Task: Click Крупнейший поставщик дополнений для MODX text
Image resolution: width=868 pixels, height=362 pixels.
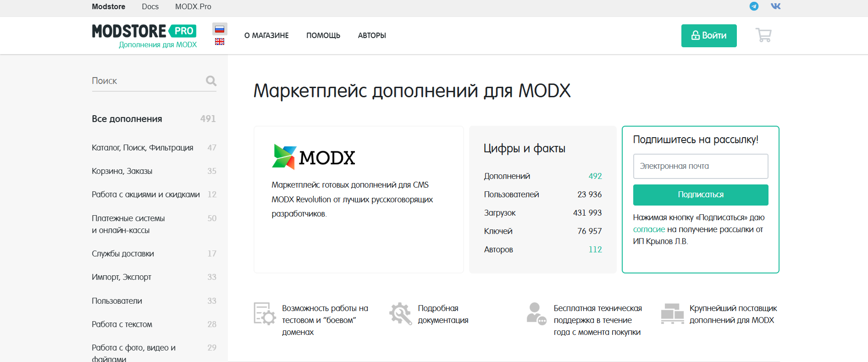Action: [x=733, y=314]
